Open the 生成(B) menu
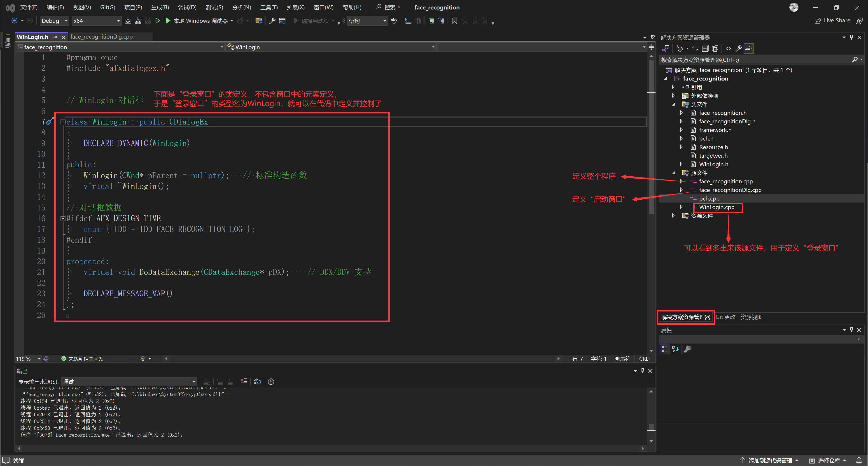 click(160, 7)
